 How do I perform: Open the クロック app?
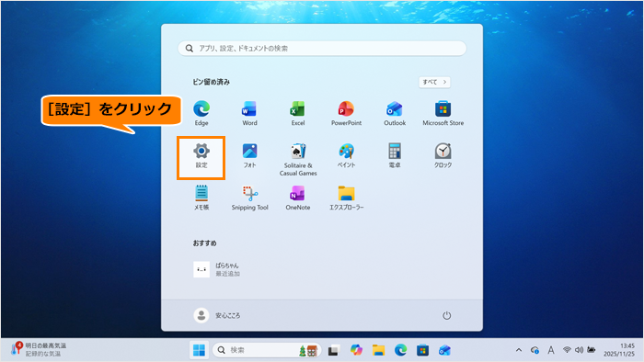pos(443,156)
